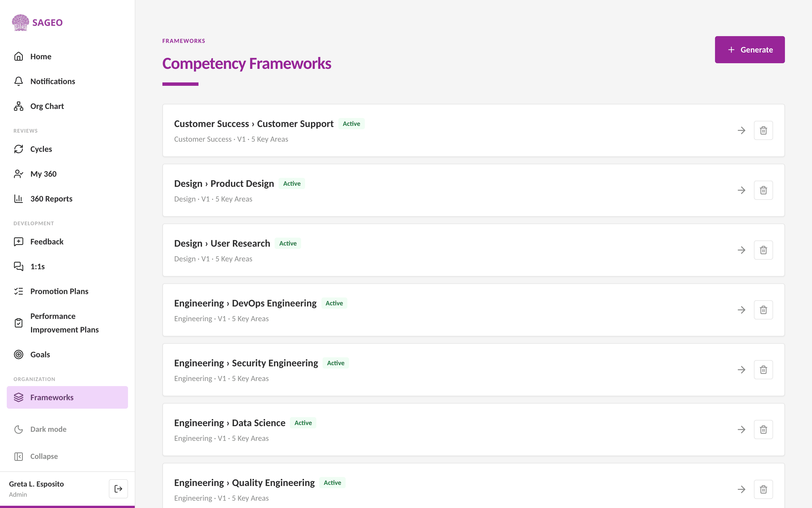Click 'Engineering › Quality Engineering' title
The image size is (812, 508).
coord(244,483)
